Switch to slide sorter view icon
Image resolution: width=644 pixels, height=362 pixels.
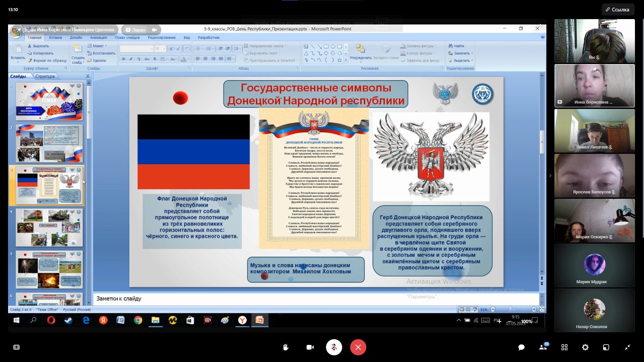468,309
